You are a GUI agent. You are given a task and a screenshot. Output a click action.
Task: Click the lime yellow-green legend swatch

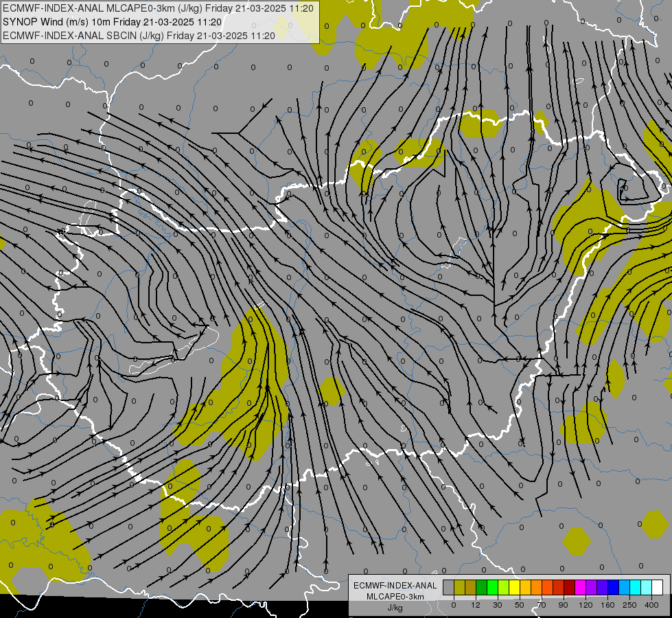(504, 587)
